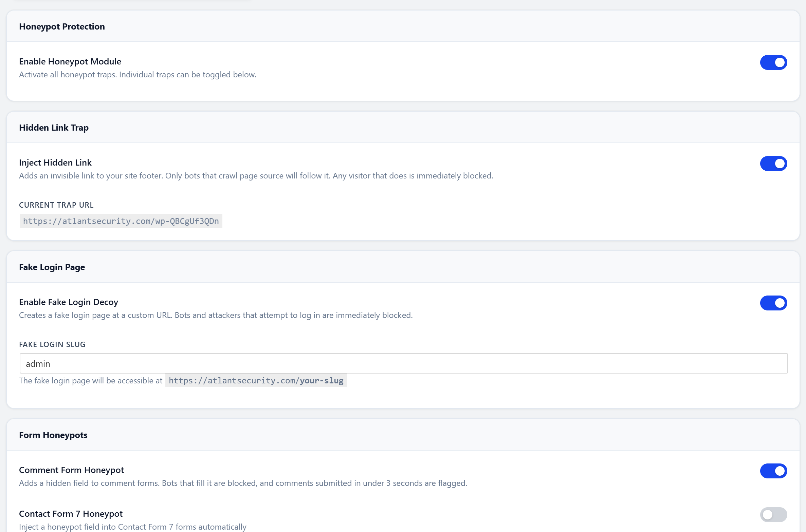The height and width of the screenshot is (532, 806).
Task: Turn off the Enable Fake Login Decoy switch
Action: (774, 303)
